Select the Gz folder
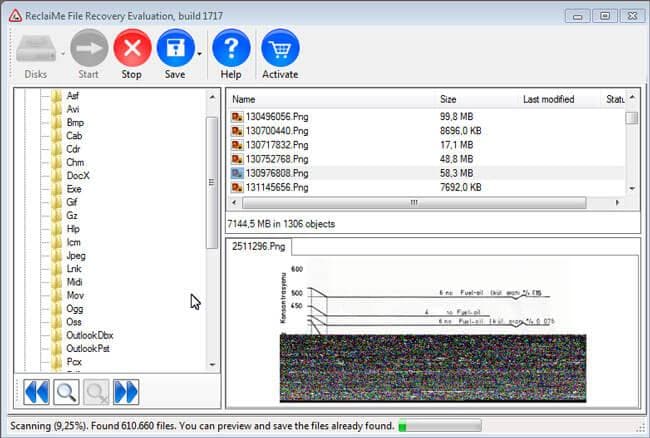Screen dimensions: 650x438 [x=64, y=215]
